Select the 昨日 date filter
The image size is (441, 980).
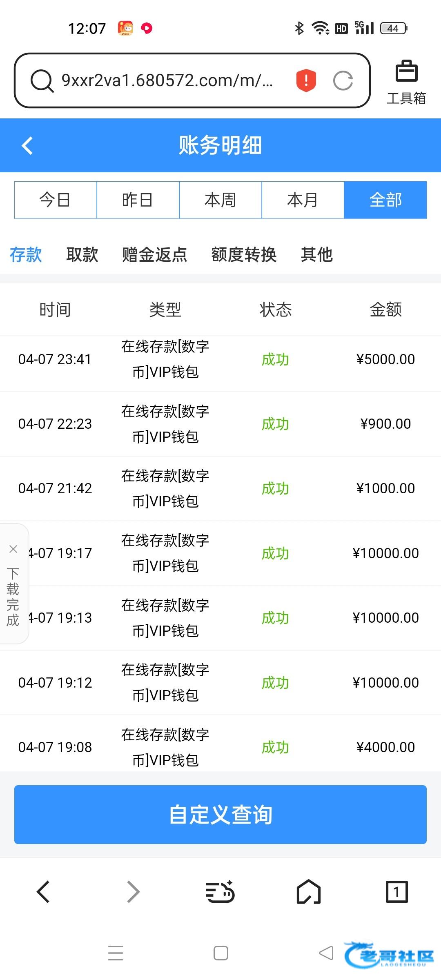(138, 200)
